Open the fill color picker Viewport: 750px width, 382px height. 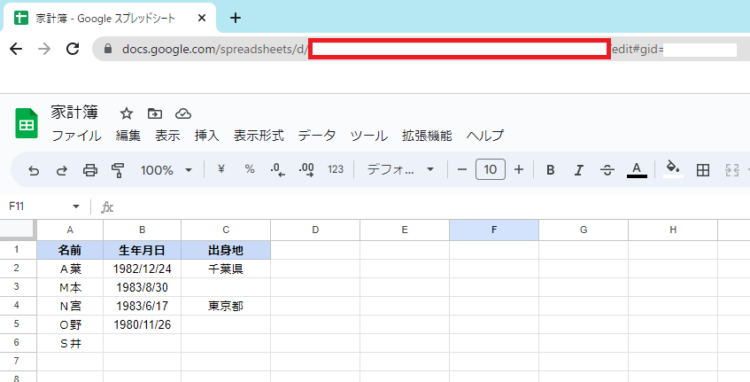coord(673,169)
